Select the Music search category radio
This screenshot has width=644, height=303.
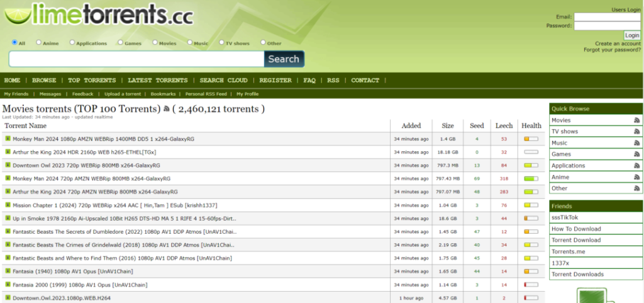coord(190,42)
